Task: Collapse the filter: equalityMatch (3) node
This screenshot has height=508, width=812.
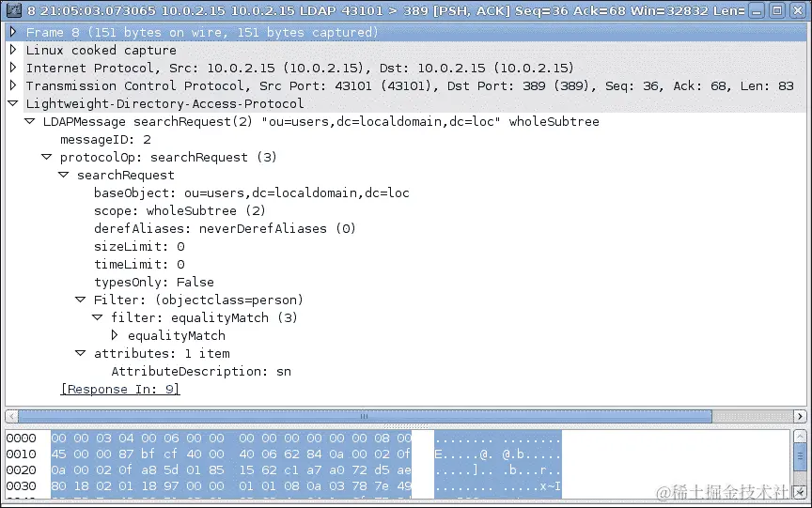Action: click(x=98, y=317)
